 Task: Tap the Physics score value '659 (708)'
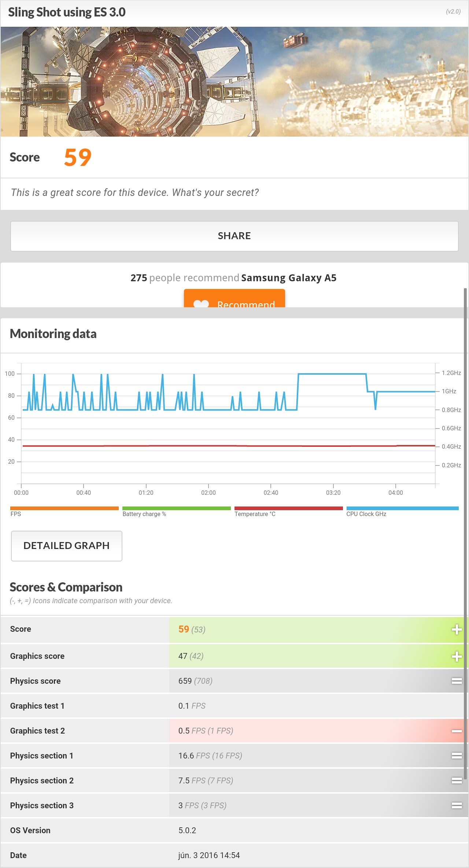pyautogui.click(x=195, y=681)
